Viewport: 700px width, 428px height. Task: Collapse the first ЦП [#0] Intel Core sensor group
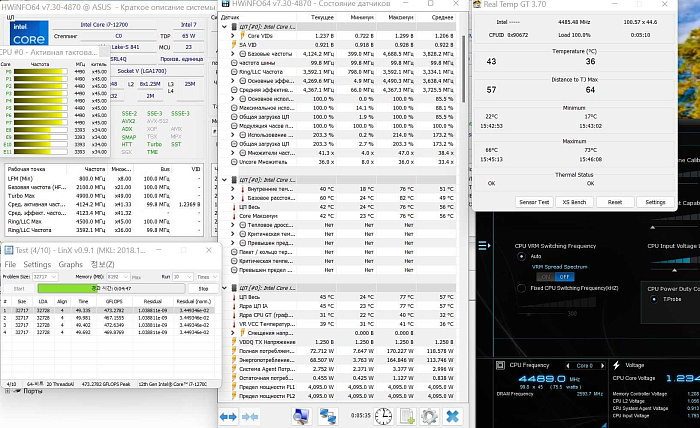[225, 27]
